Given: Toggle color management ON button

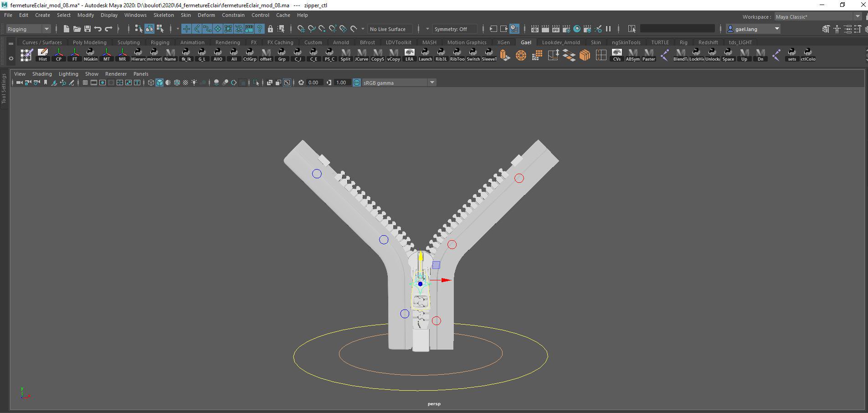Looking at the screenshot, I should pyautogui.click(x=357, y=83).
